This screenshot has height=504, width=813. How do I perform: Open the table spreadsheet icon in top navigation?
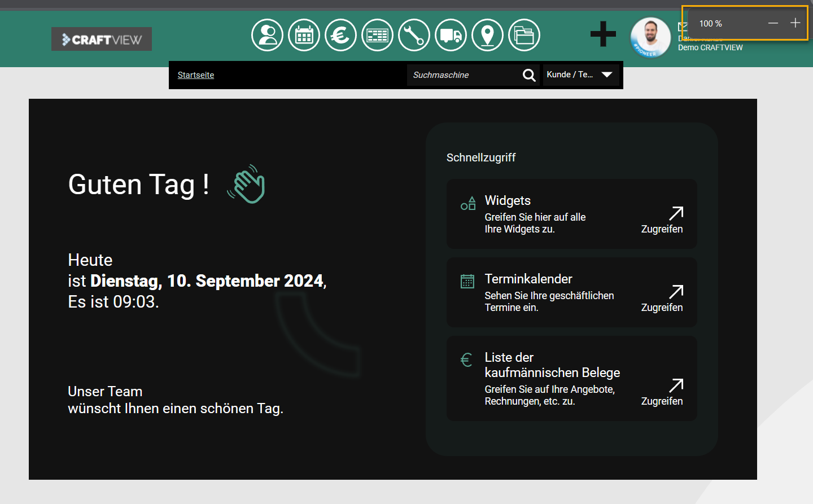tap(377, 35)
